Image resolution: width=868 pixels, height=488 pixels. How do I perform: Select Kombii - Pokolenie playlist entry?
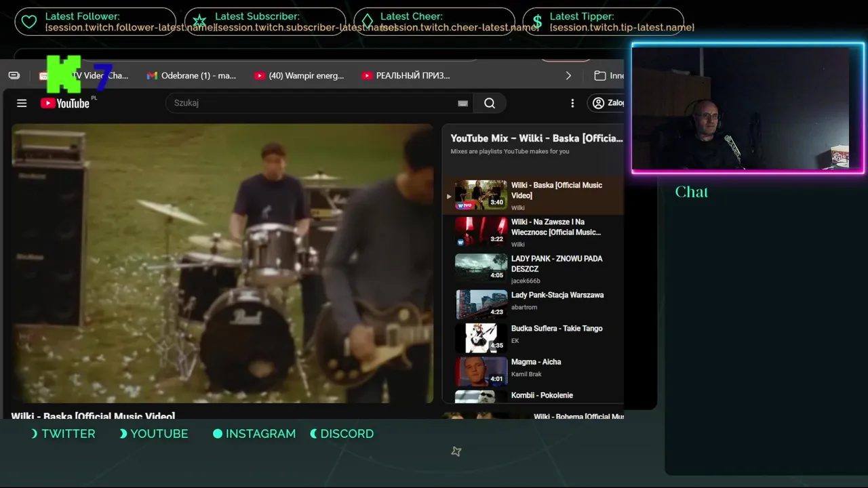[x=533, y=396]
